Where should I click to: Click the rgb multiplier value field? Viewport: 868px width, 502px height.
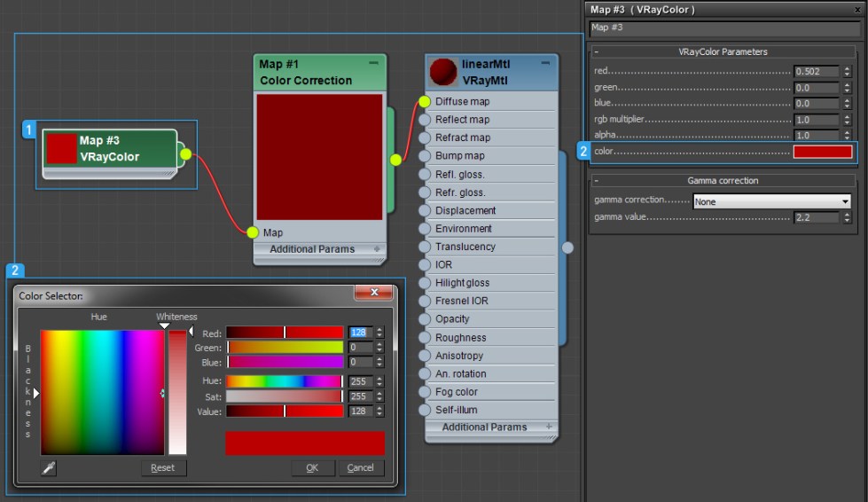[817, 120]
